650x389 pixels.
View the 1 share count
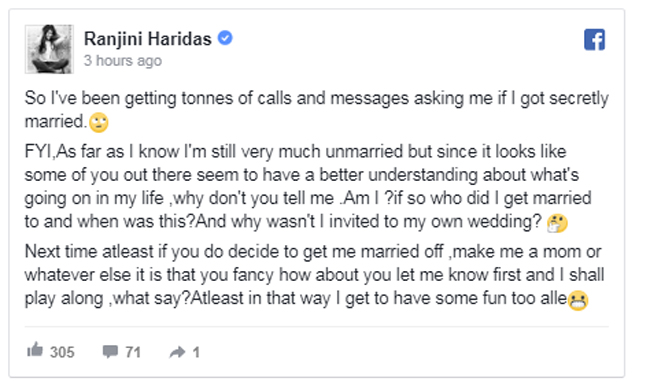click(x=196, y=352)
